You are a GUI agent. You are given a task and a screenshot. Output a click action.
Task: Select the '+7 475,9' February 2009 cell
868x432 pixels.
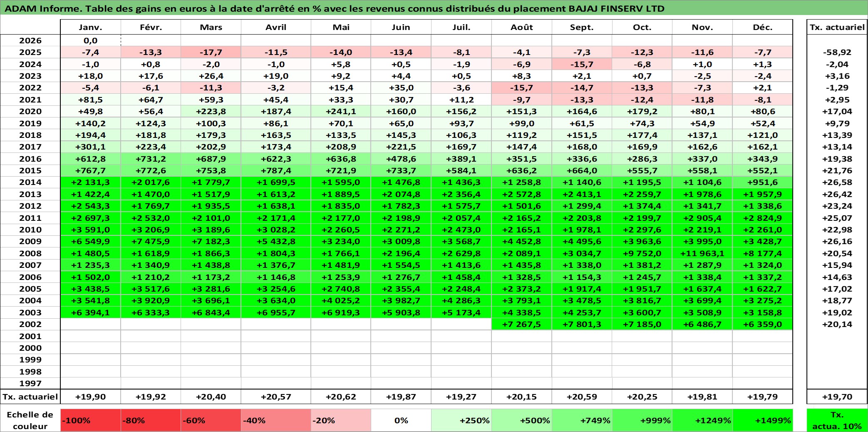click(x=151, y=241)
